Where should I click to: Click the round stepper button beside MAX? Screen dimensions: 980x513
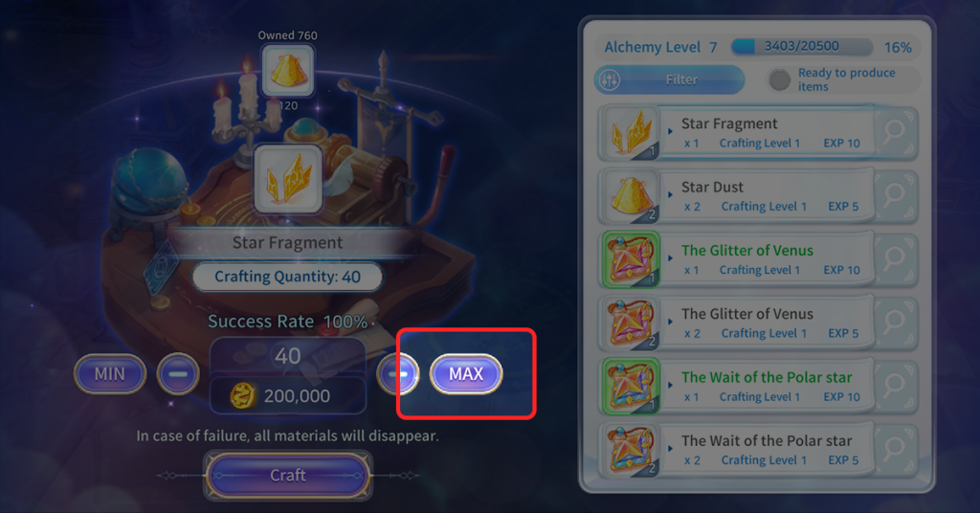[398, 373]
